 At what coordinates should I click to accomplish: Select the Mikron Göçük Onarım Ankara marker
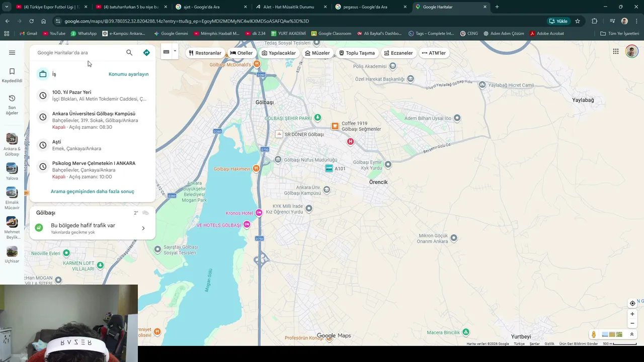click(x=454, y=238)
